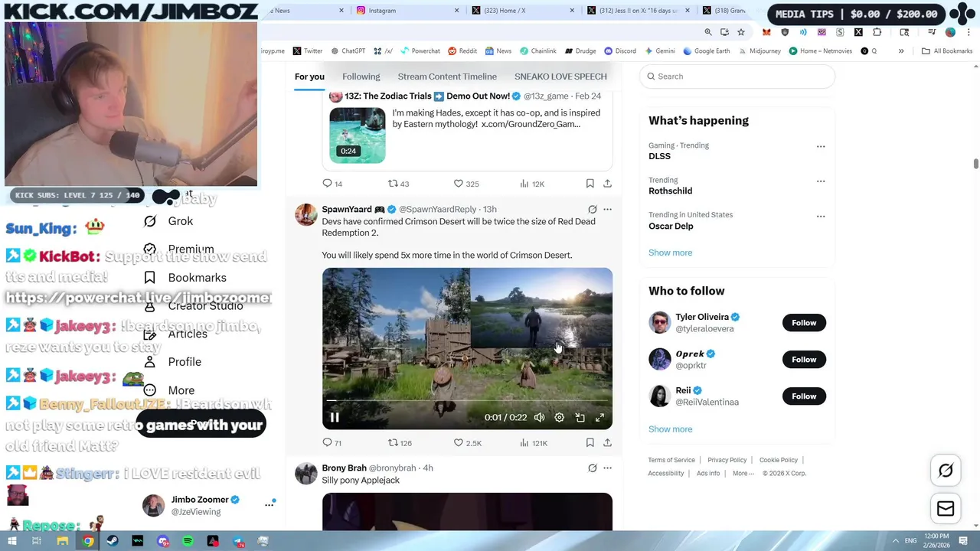This screenshot has height=551, width=980.
Task: Open All Bookmarks folder
Action: click(x=947, y=51)
